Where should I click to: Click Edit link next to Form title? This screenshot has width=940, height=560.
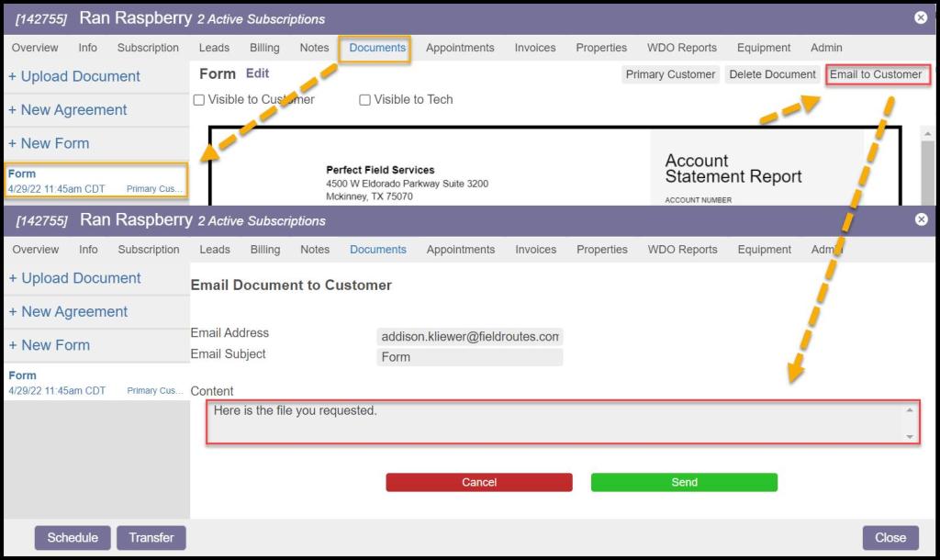tap(257, 73)
